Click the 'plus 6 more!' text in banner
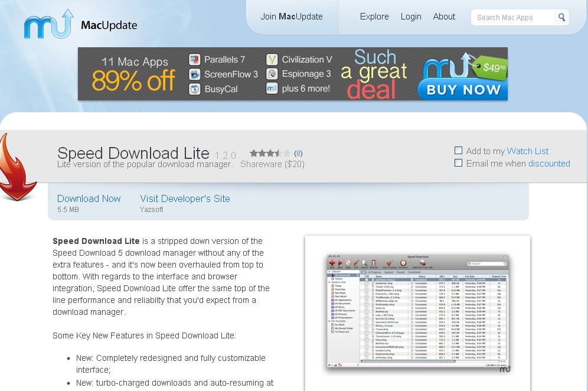The image size is (588, 391). click(x=306, y=89)
